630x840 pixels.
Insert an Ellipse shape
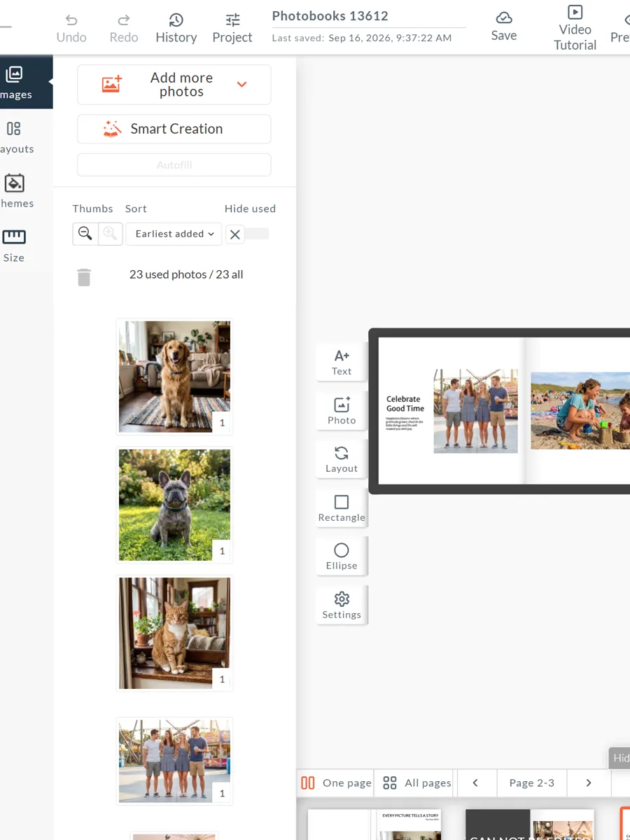coord(342,556)
